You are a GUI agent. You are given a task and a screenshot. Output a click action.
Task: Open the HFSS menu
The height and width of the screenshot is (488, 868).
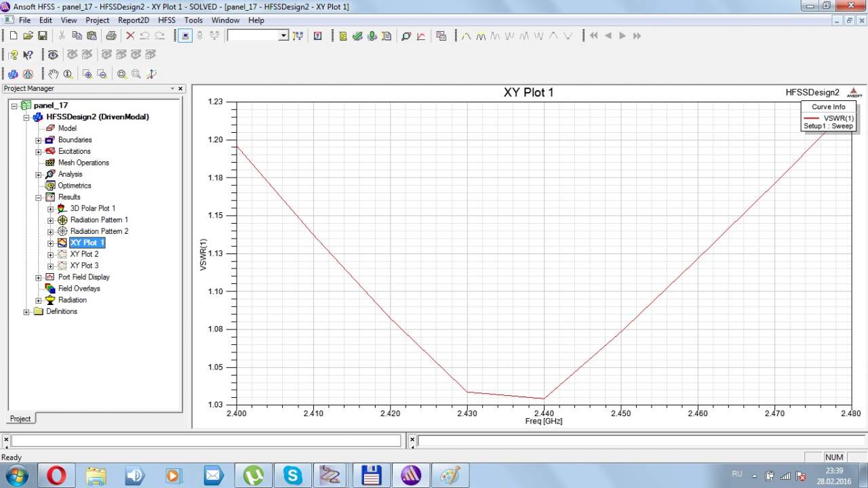tap(166, 20)
